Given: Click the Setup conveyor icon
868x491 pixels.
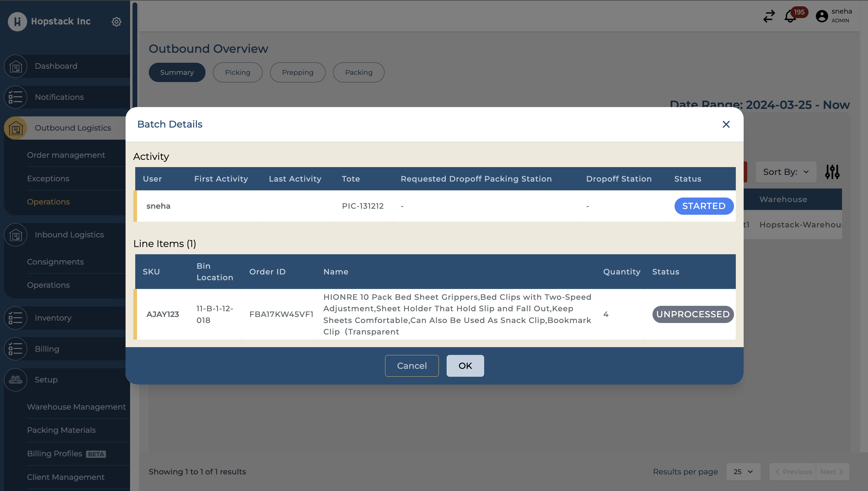Looking at the screenshot, I should pos(15,380).
